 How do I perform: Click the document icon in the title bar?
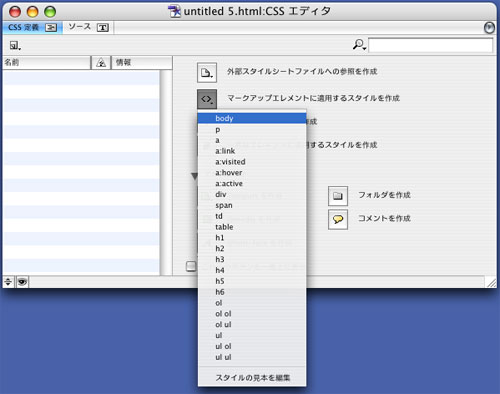(x=174, y=11)
